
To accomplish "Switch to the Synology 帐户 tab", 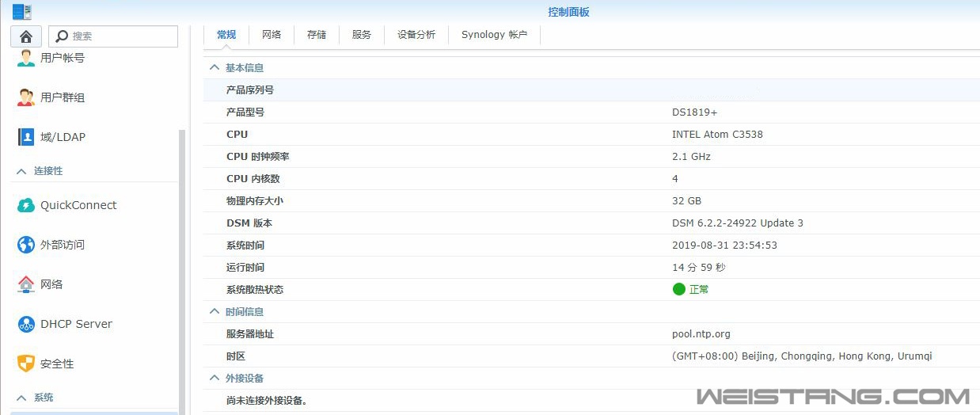I will pyautogui.click(x=494, y=35).
